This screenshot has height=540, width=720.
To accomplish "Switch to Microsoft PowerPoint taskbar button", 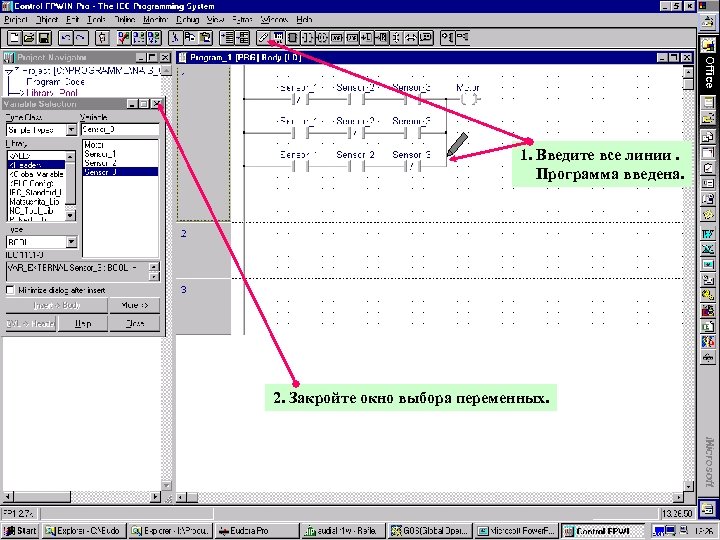I will click(516, 531).
